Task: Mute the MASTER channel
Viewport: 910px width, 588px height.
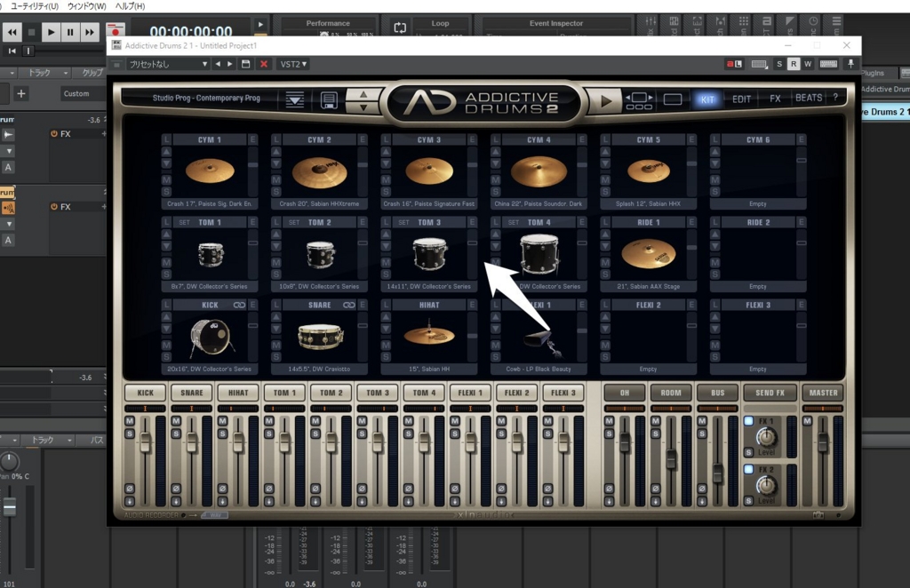Action: pyautogui.click(x=807, y=421)
